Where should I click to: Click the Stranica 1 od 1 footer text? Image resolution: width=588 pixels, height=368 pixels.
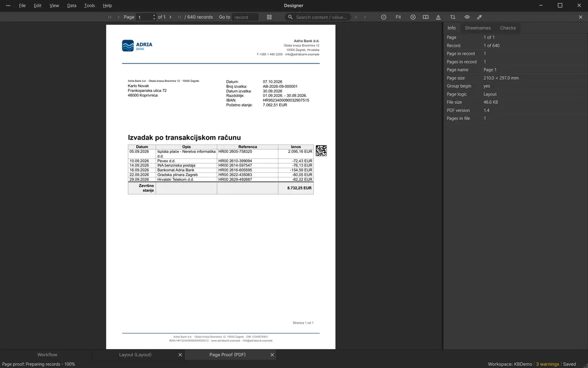point(303,323)
